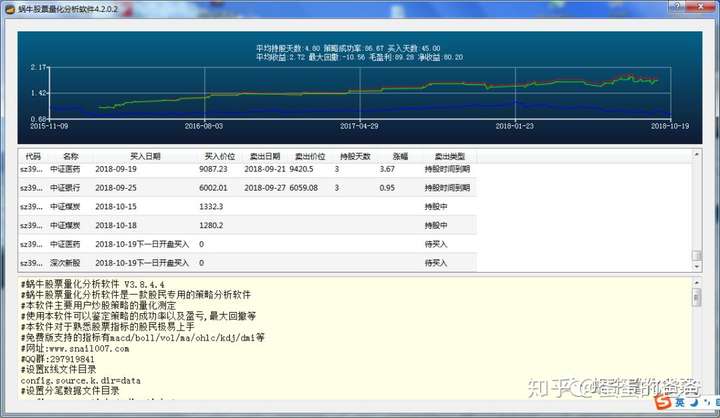Sort table by 名称 column header
720x418 pixels.
coord(71,156)
